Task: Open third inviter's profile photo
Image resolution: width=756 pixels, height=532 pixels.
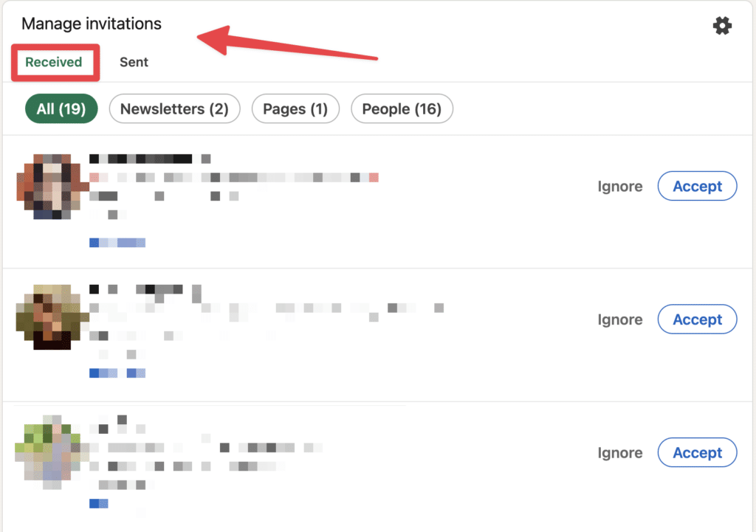Action: 52,452
